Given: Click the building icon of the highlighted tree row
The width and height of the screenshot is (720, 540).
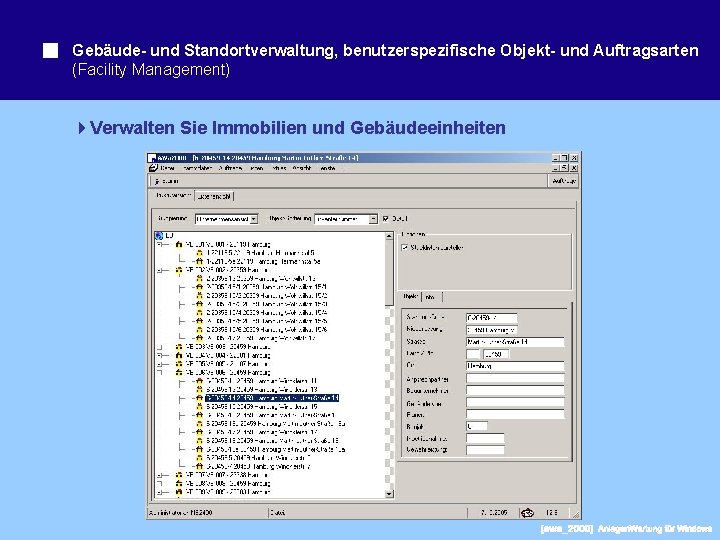Looking at the screenshot, I should point(199,398).
